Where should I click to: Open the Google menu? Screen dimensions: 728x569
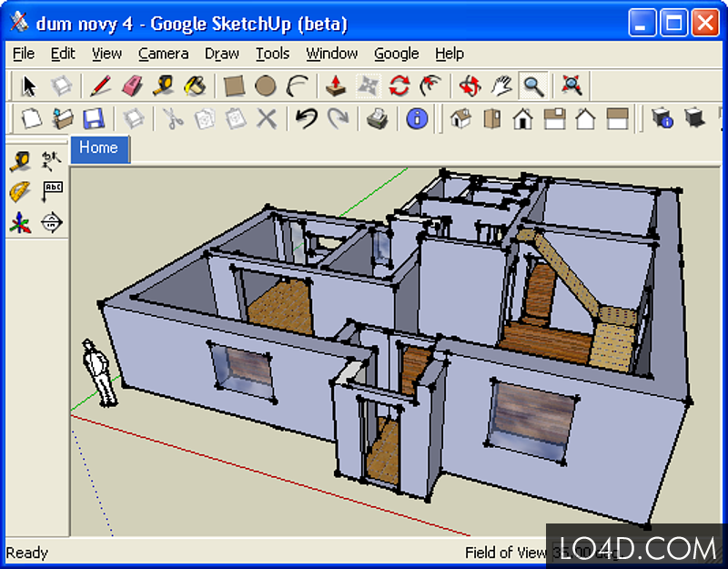point(396,54)
